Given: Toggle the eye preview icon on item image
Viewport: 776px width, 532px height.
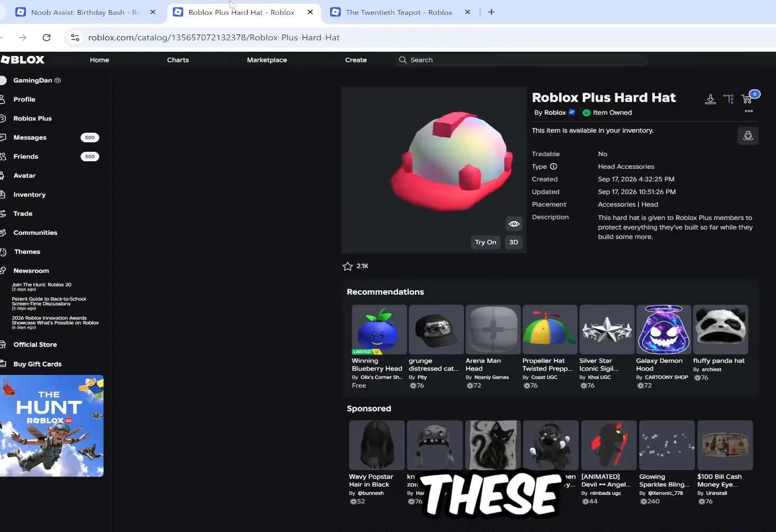Looking at the screenshot, I should click(x=514, y=224).
